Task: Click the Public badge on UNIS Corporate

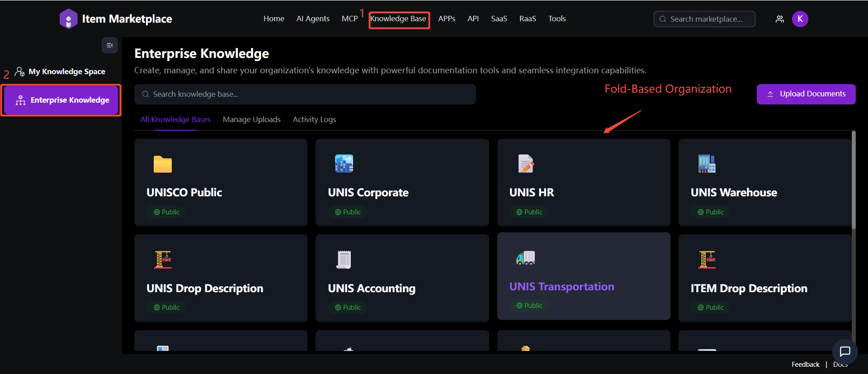Action: 348,212
